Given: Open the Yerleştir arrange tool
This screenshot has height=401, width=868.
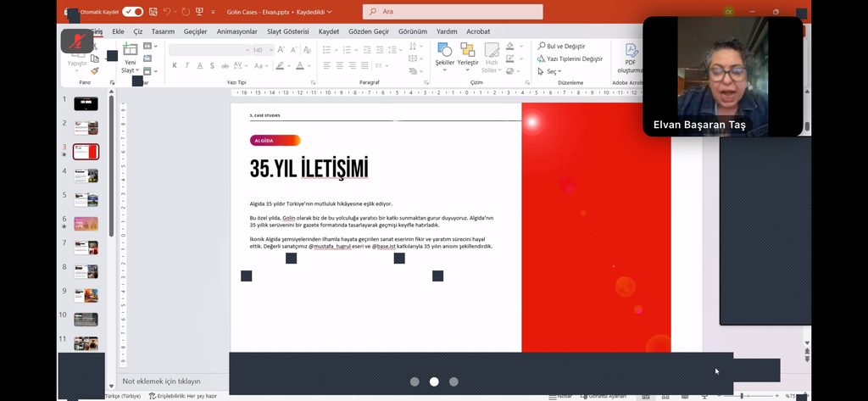Looking at the screenshot, I should click(x=468, y=55).
